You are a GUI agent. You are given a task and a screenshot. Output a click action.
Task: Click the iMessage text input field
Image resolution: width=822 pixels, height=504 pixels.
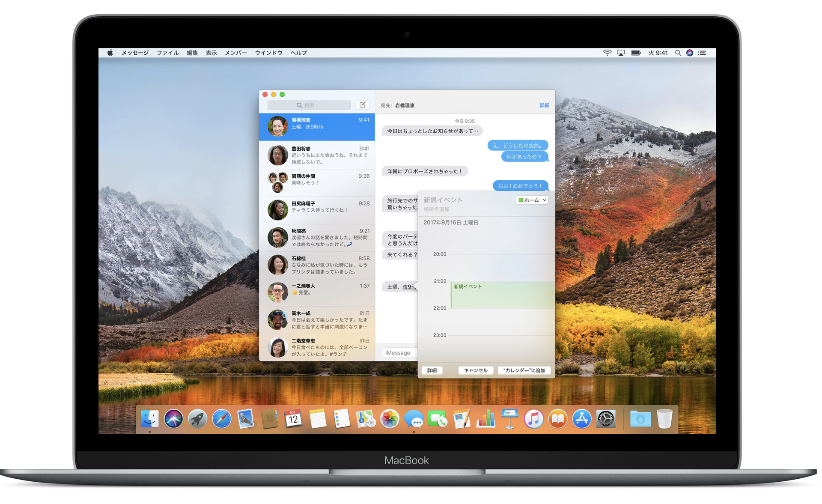coord(399,353)
